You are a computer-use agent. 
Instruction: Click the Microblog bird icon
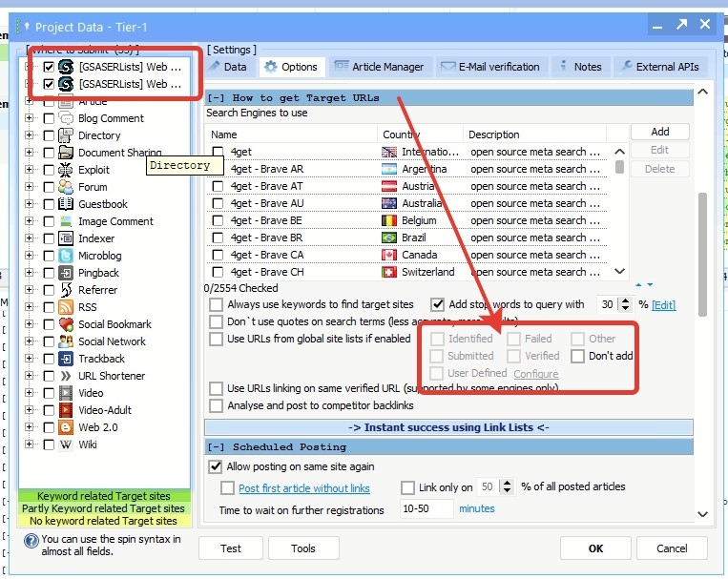click(x=66, y=256)
